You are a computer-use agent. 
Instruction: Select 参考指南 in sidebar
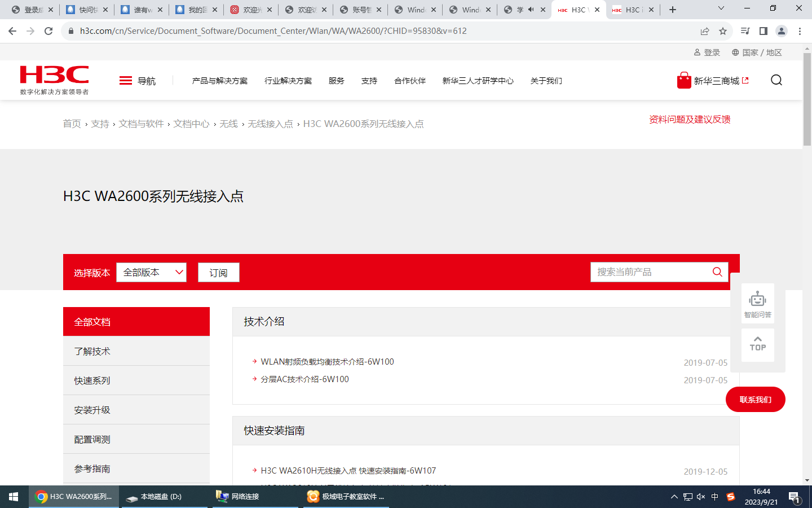click(x=136, y=468)
